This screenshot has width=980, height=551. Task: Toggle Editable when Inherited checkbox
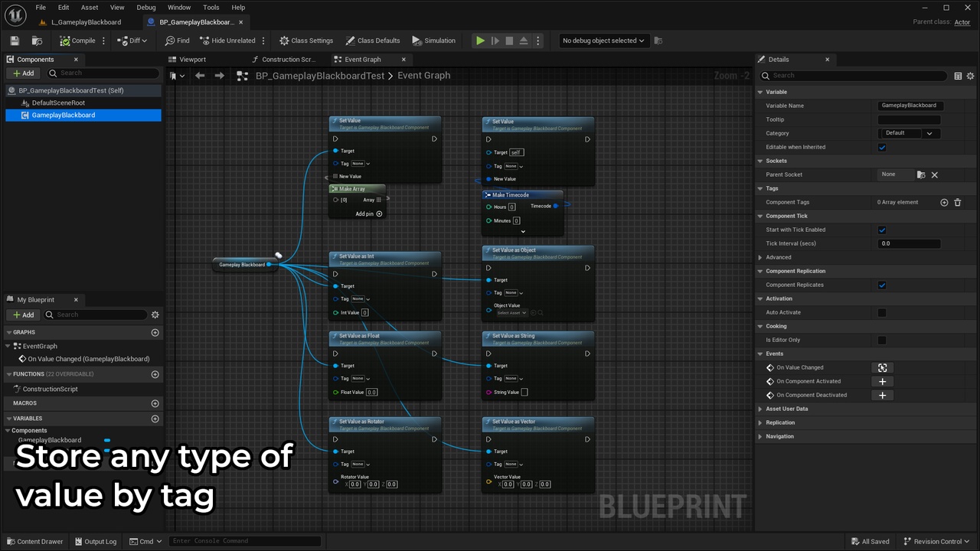[882, 147]
